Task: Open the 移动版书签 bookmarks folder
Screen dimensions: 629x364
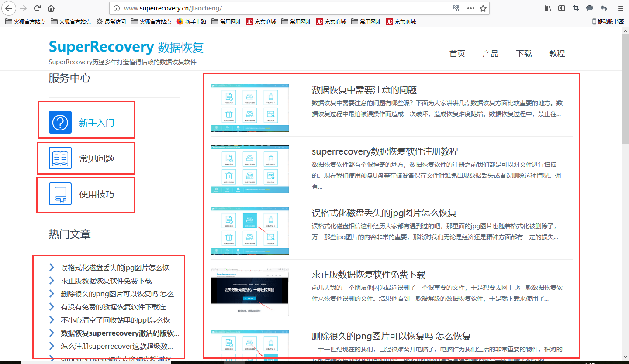Action: tap(608, 21)
